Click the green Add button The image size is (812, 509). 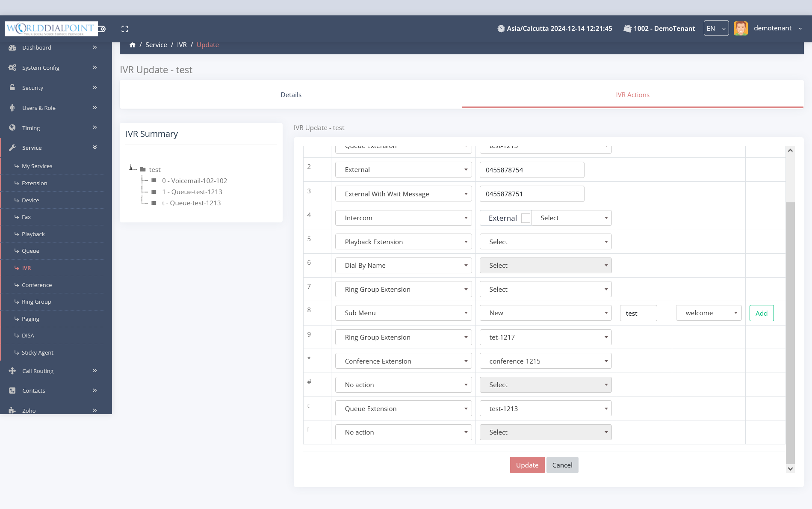coord(761,313)
